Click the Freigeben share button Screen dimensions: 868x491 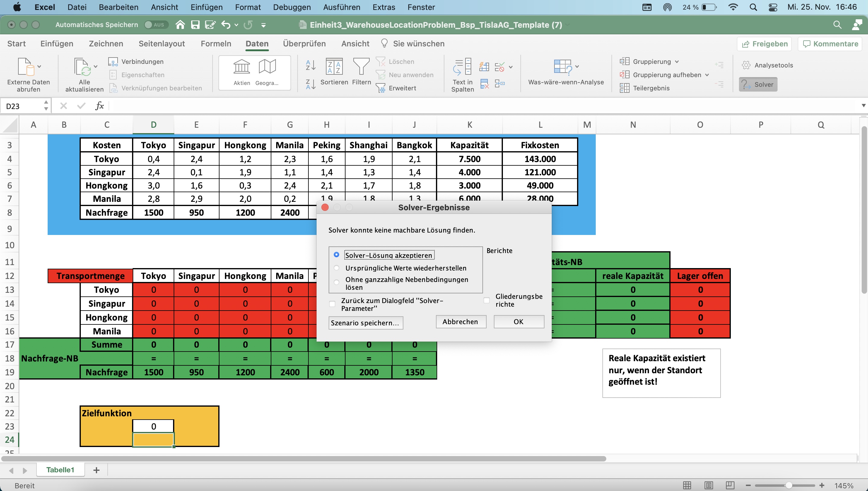(764, 44)
